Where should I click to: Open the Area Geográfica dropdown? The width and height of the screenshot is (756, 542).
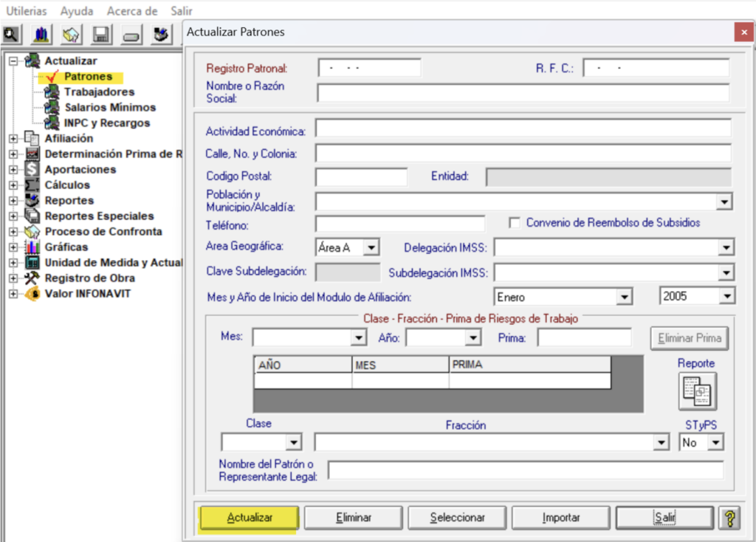(x=371, y=248)
